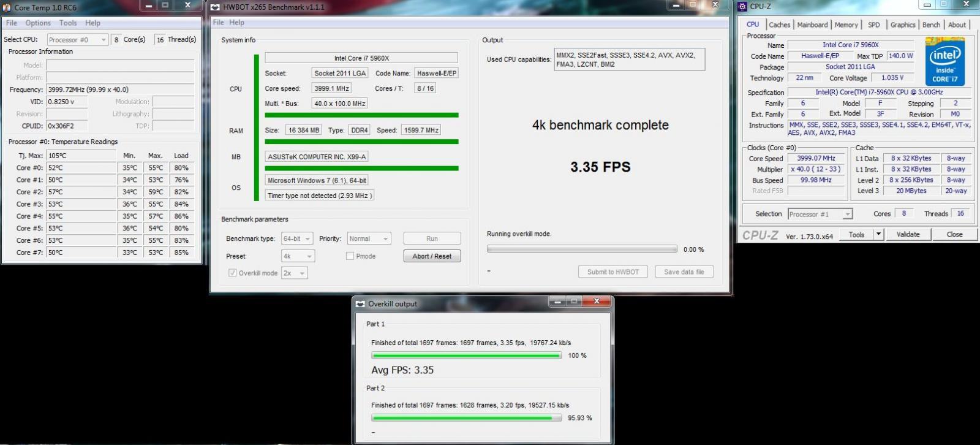The image size is (980, 445).
Task: Click the Core speed 3999.1 MHz field
Action: [x=331, y=88]
